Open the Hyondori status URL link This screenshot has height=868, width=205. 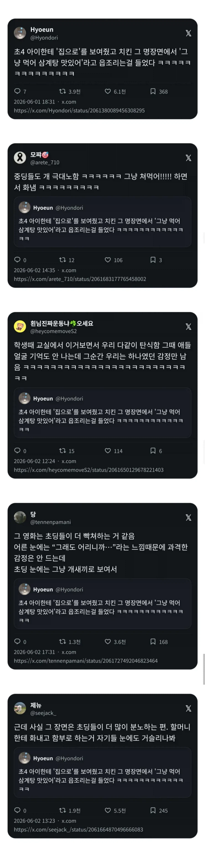(x=79, y=110)
